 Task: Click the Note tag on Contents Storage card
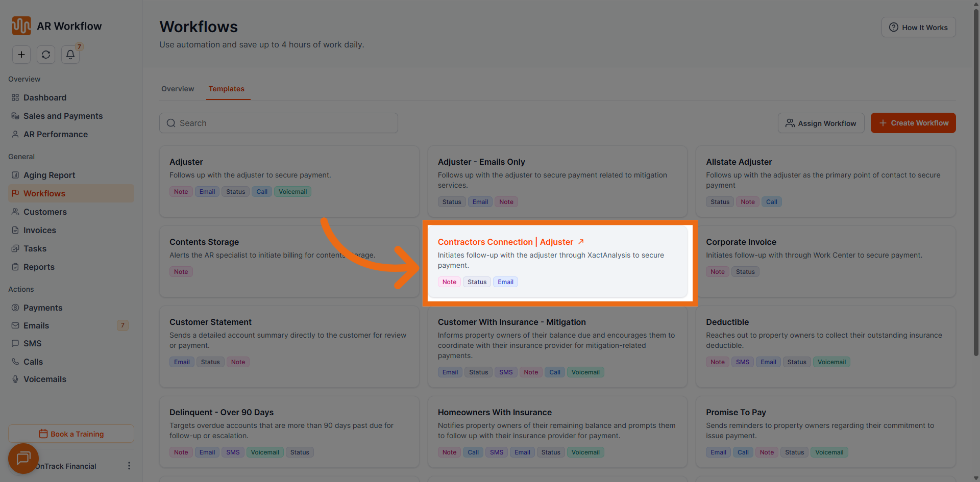[x=181, y=272]
